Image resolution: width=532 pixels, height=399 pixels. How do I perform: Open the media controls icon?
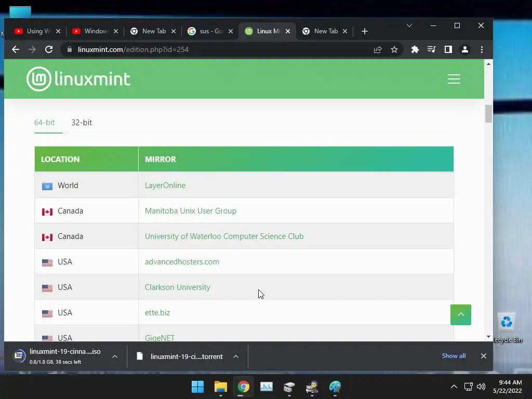coord(432,49)
